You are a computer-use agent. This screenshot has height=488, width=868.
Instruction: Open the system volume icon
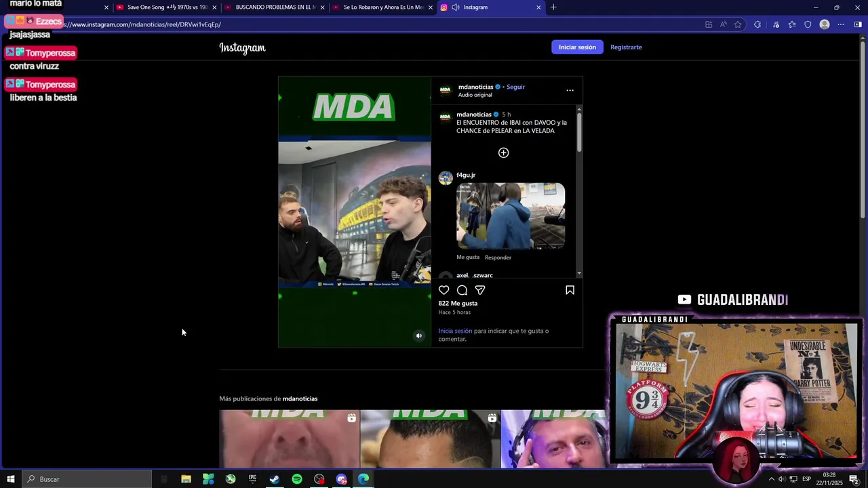tap(781, 479)
